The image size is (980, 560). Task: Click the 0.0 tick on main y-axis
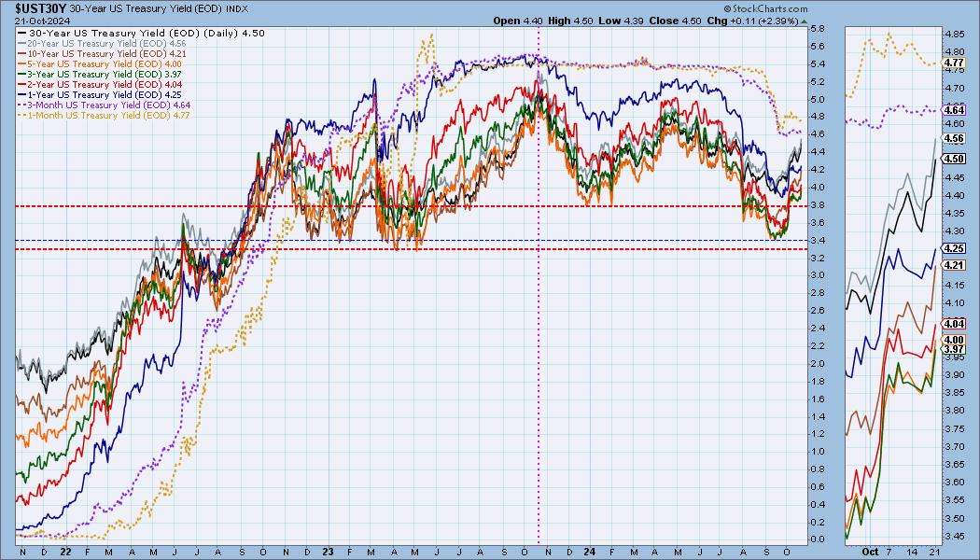coord(818,539)
